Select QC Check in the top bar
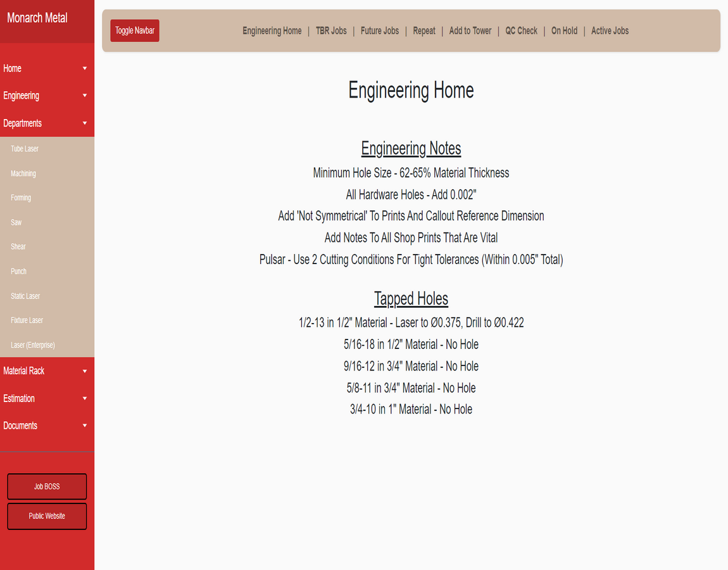728x570 pixels. click(521, 31)
